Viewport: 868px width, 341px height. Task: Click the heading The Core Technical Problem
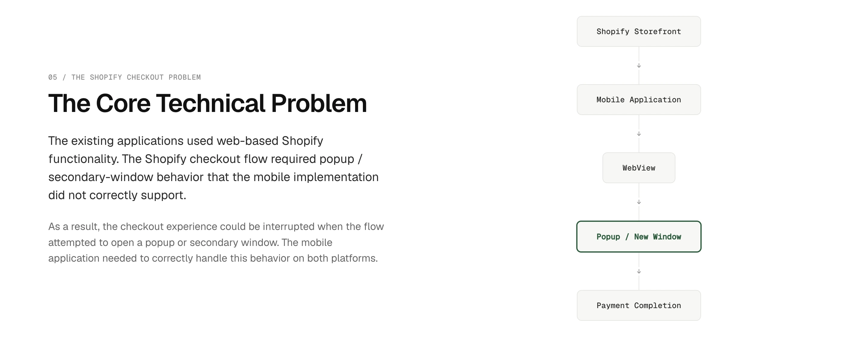[x=207, y=103]
